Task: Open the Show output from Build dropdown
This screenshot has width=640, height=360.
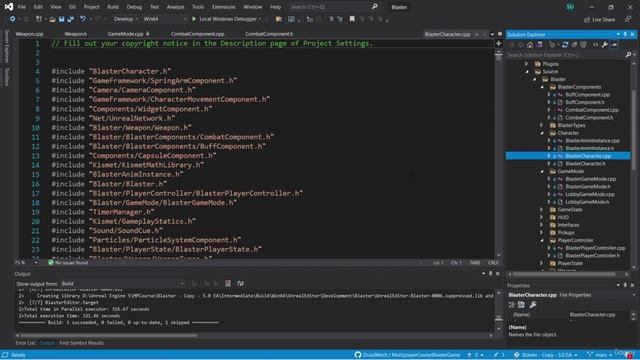Action: click(122, 283)
